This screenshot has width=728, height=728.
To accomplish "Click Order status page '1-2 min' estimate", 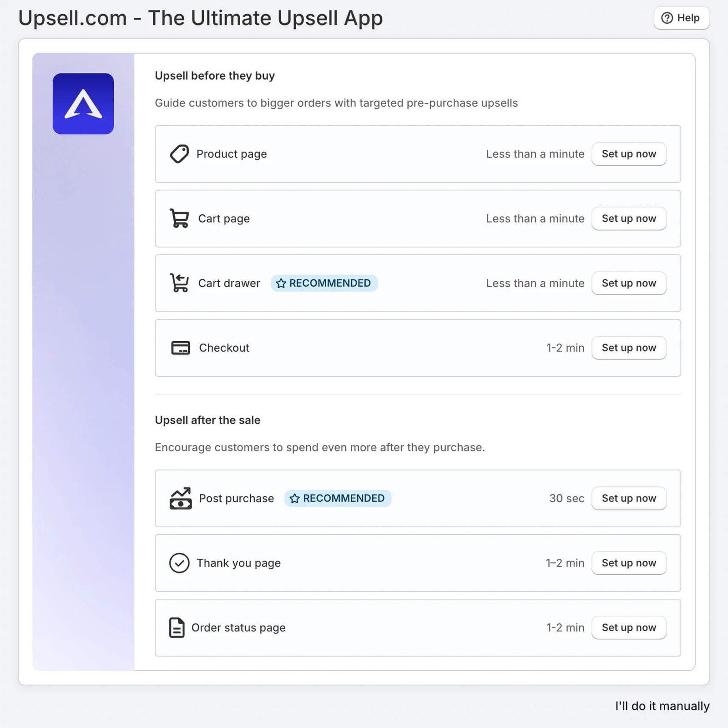I will (x=565, y=627).
